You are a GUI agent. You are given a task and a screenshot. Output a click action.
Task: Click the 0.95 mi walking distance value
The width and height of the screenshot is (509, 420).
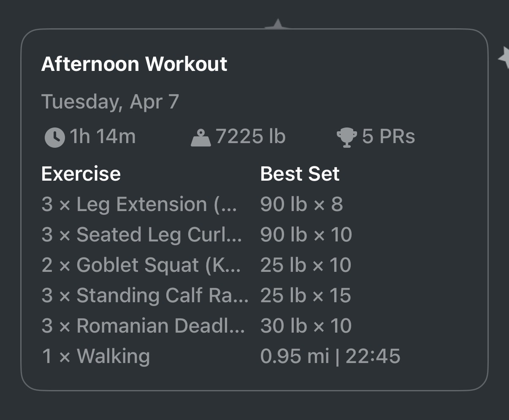295,356
